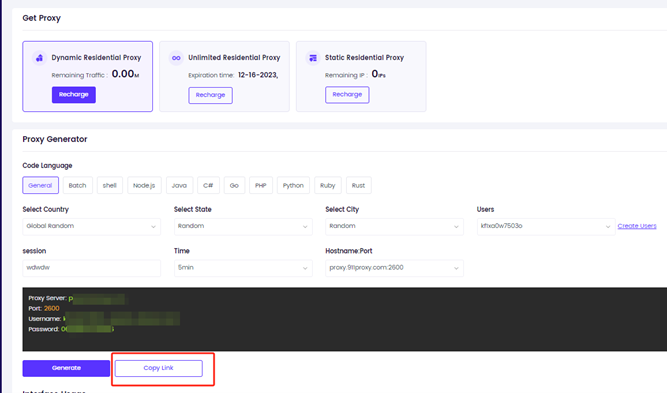Pick the shell code language option
The image size is (667, 393).
tap(110, 185)
